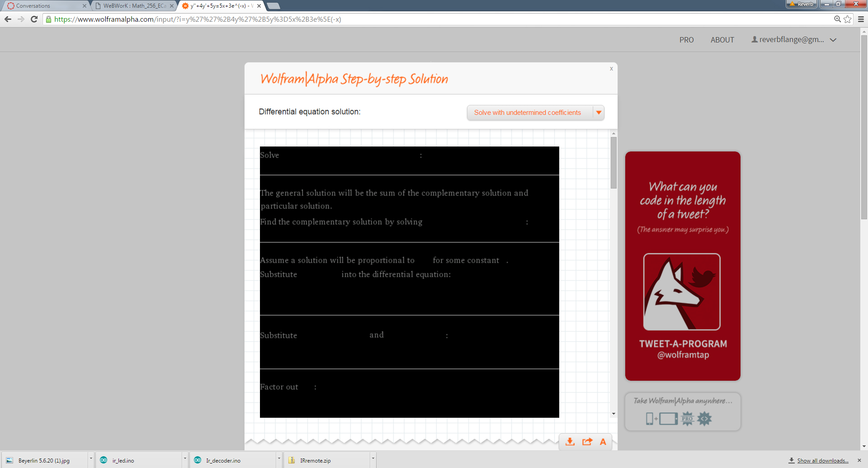Open the PRO page link

click(x=686, y=40)
